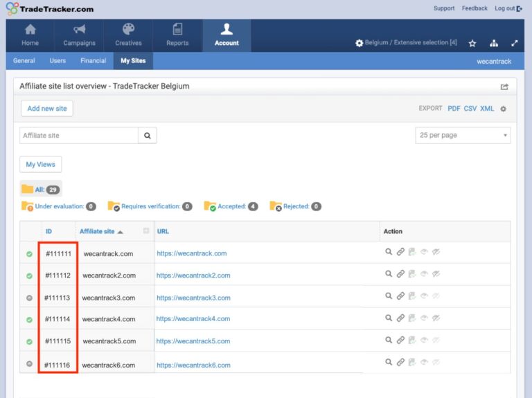Viewport: 532px width, 398px height.
Task: Click the view magnifier for wecantrack6.com
Action: pos(389,362)
